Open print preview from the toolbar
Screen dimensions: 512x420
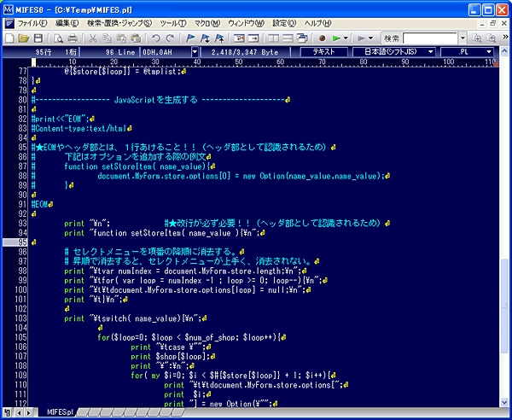coord(58,38)
